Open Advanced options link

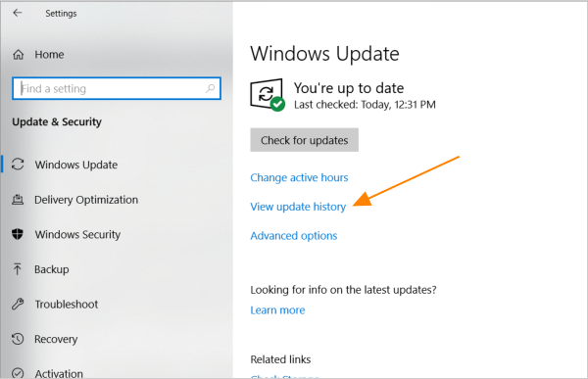(294, 235)
